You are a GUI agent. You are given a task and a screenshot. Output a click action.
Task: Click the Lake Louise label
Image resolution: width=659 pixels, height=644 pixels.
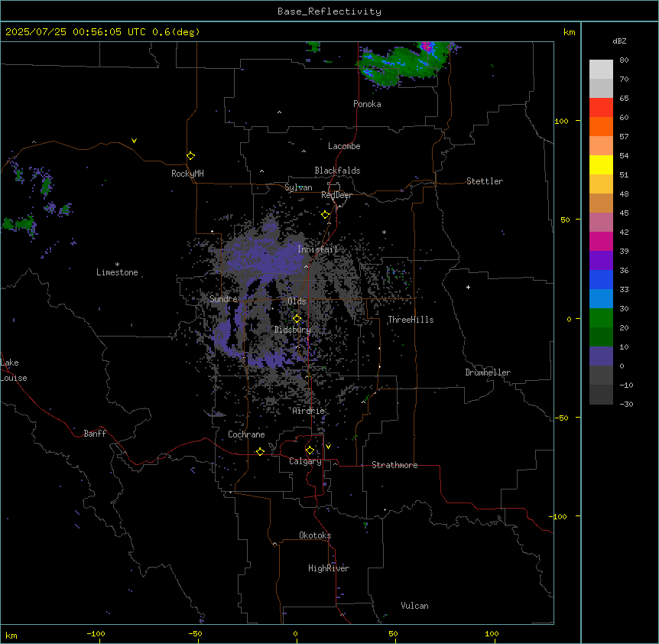tap(12, 370)
